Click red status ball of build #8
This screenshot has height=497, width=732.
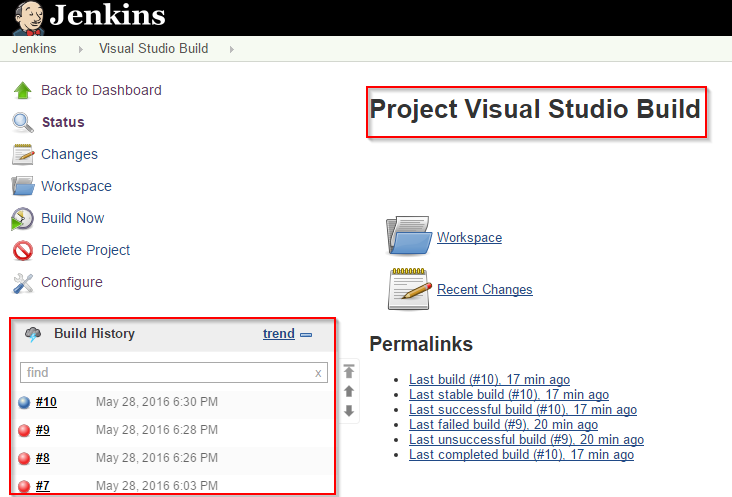point(24,458)
